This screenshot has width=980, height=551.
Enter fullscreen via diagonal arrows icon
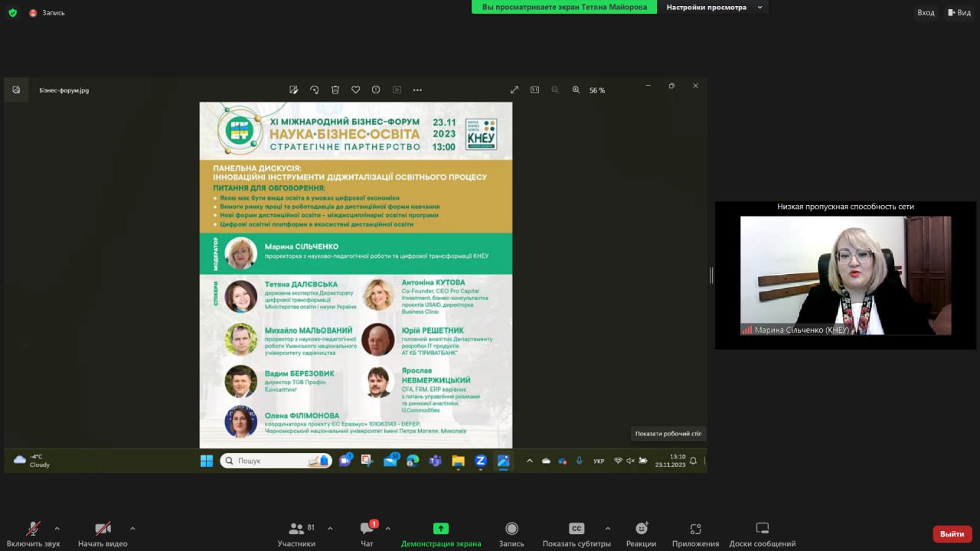[x=514, y=90]
